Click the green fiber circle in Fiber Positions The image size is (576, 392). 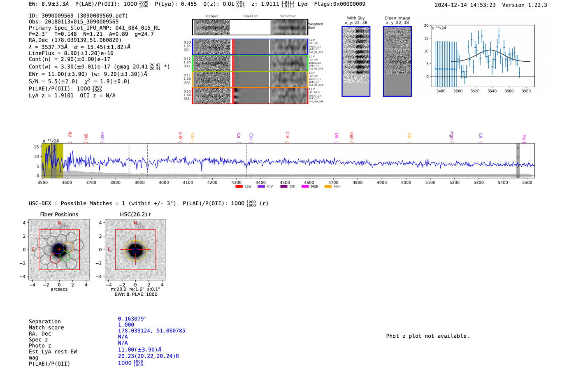65,256
